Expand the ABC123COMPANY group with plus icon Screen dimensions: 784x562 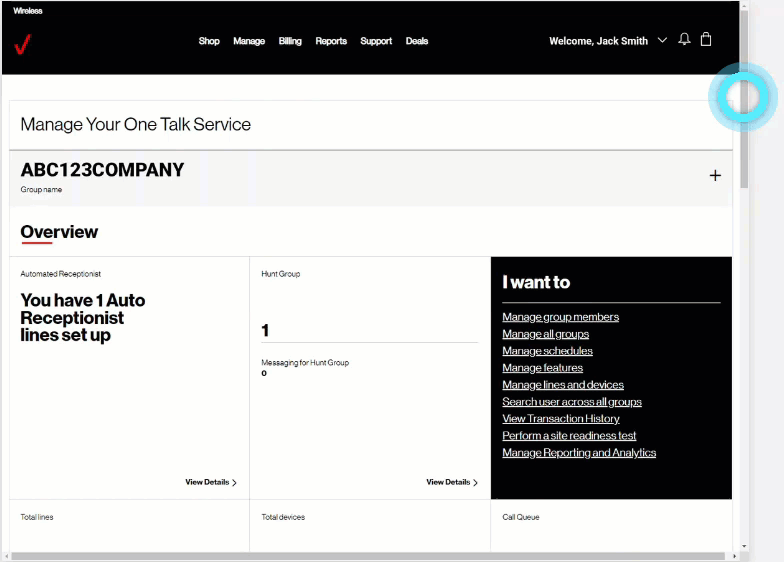pyautogui.click(x=715, y=176)
